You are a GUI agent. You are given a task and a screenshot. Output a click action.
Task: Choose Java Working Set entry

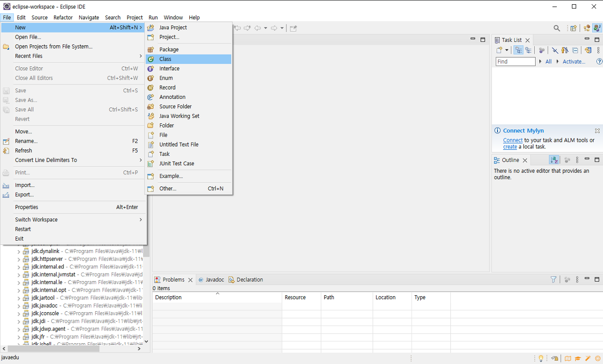point(188,116)
